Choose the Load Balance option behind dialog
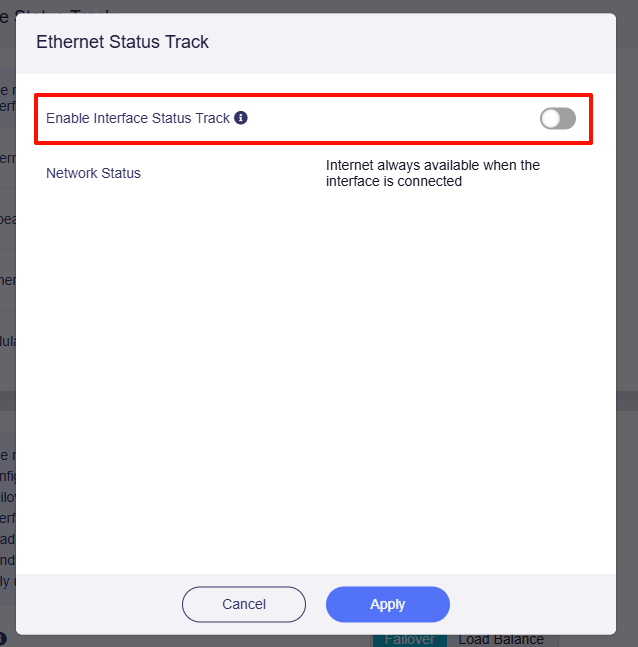Screen dimensions: 638x647 point(501,639)
